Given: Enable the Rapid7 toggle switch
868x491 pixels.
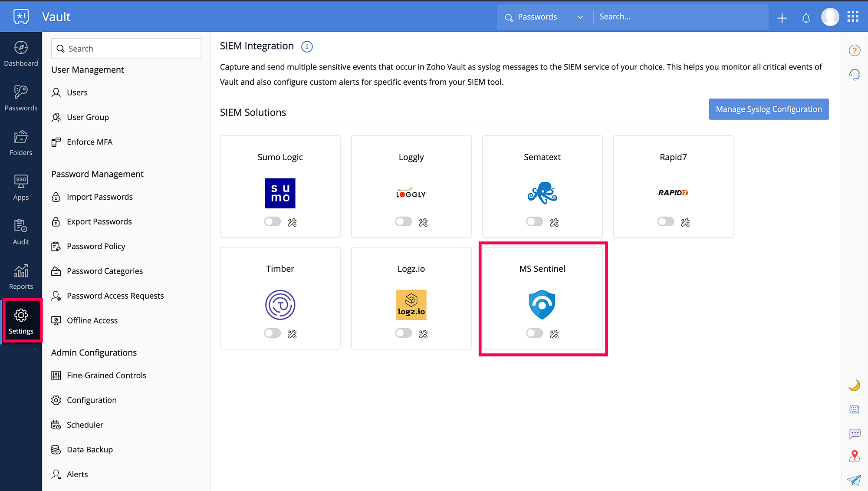Looking at the screenshot, I should point(665,221).
